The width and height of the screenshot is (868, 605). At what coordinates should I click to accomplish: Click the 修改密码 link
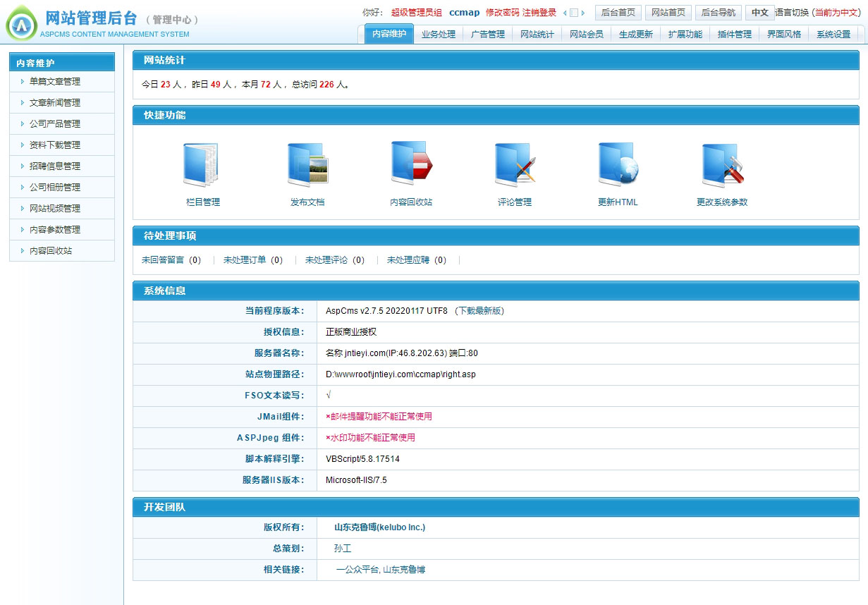click(x=502, y=13)
